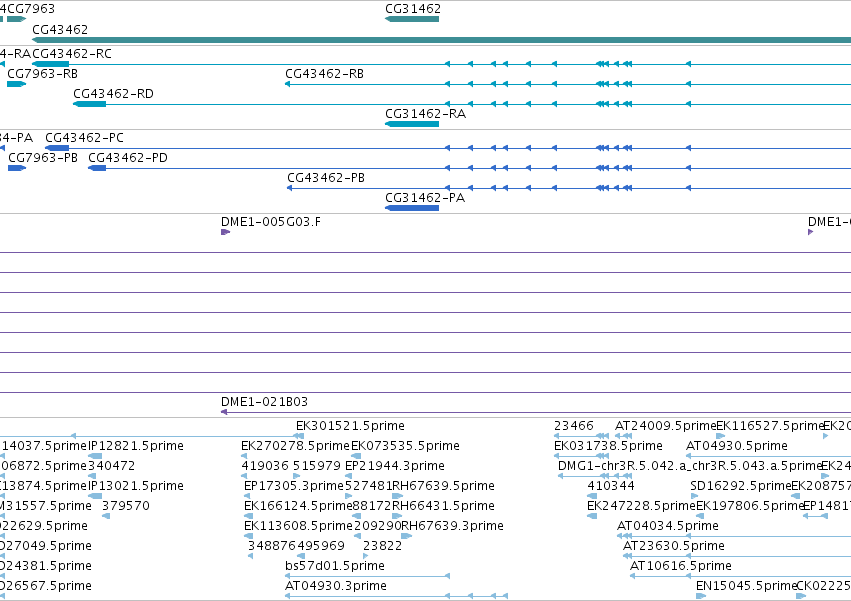Open EST AT04034.5prime

(668, 526)
